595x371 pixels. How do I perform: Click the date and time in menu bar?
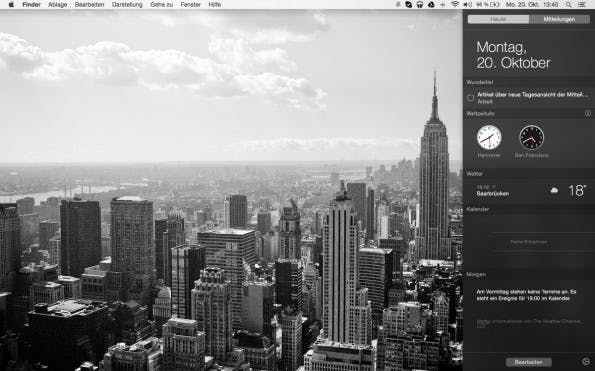532,5
